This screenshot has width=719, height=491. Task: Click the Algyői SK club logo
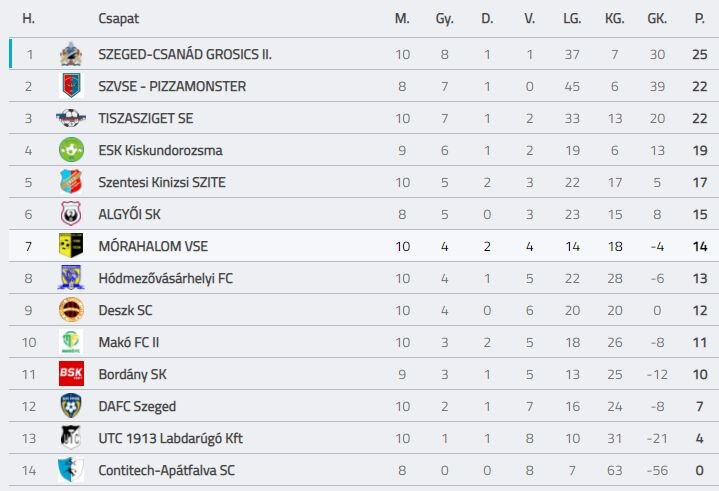(x=70, y=214)
